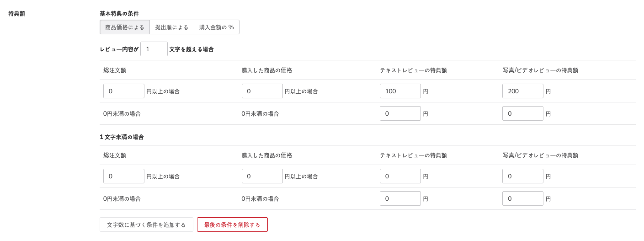Click 1文字未満 section's 円以上 text review reward field
644x241 pixels.
tap(400, 176)
